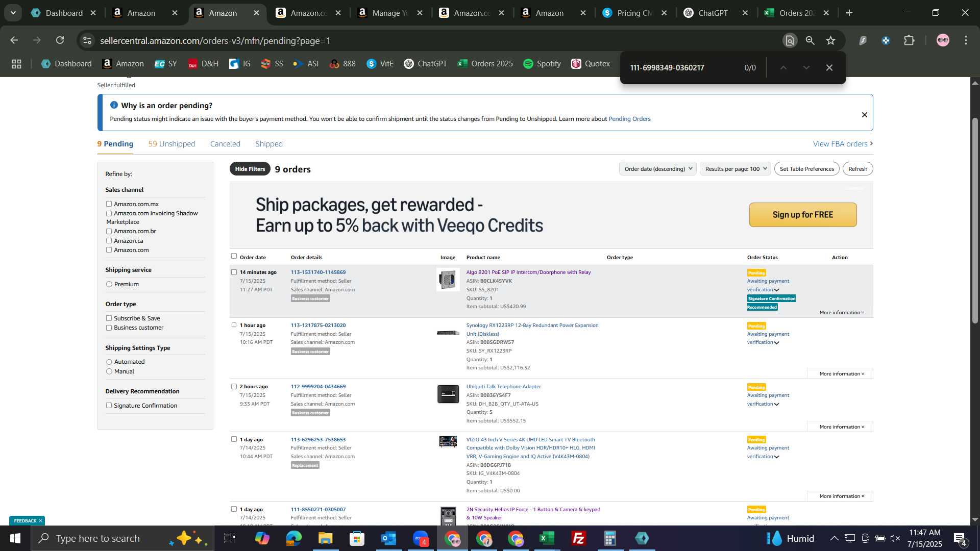Image resolution: width=980 pixels, height=551 pixels.
Task: Open Excel from the taskbar
Action: (547, 538)
